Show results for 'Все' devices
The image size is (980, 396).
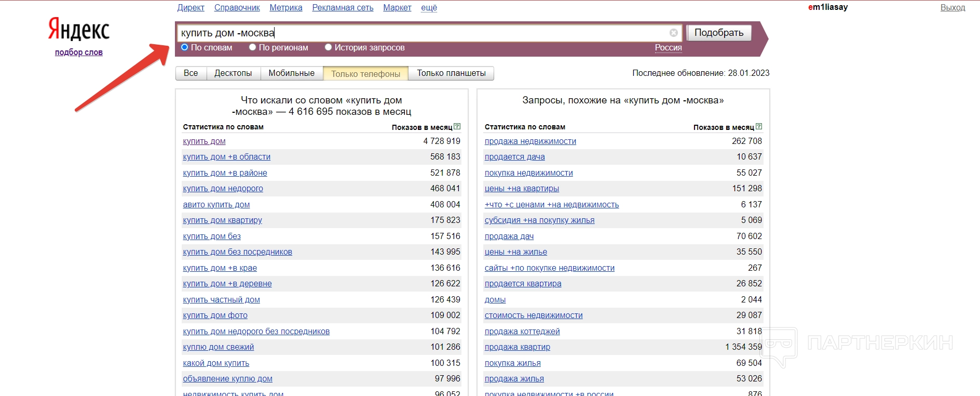(190, 73)
